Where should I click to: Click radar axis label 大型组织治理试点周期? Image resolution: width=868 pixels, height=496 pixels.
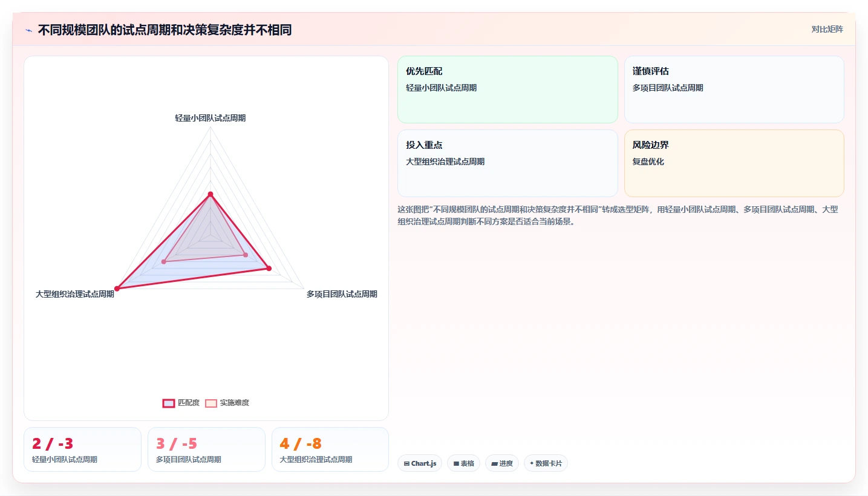[x=75, y=294]
